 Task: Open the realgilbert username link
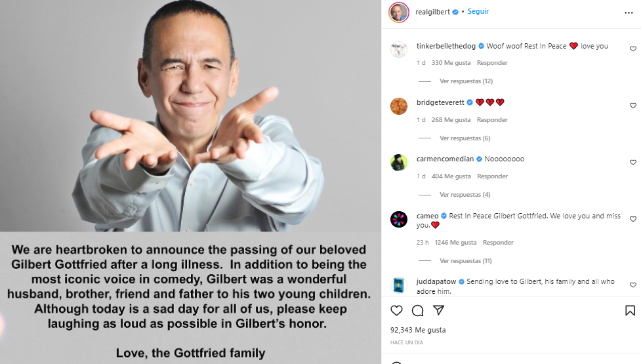[x=433, y=12]
